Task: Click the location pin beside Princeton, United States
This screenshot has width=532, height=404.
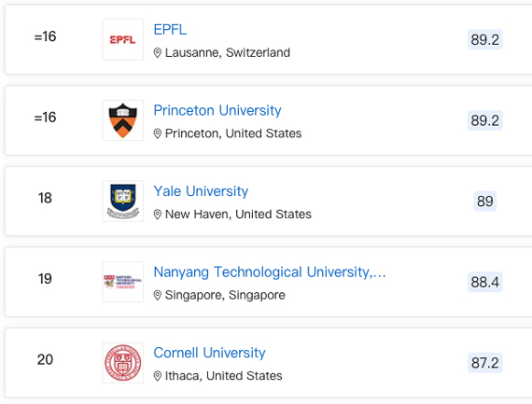Action: (x=158, y=133)
